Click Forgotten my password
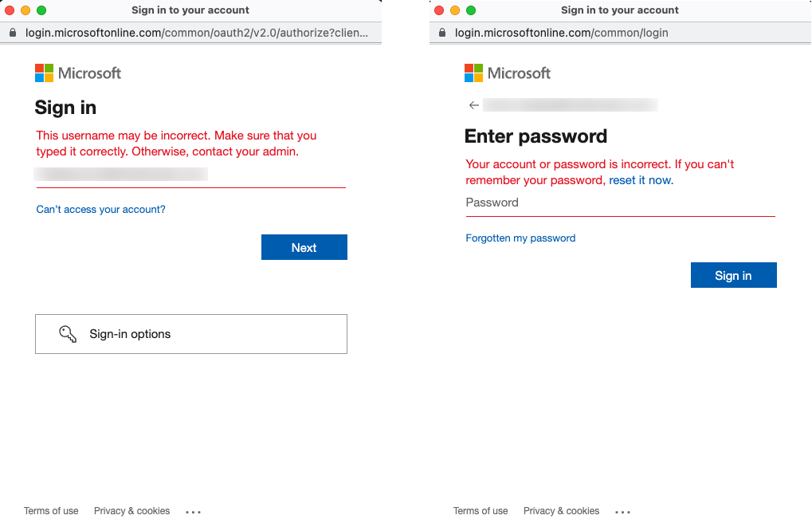The width and height of the screenshot is (812, 519). [520, 238]
